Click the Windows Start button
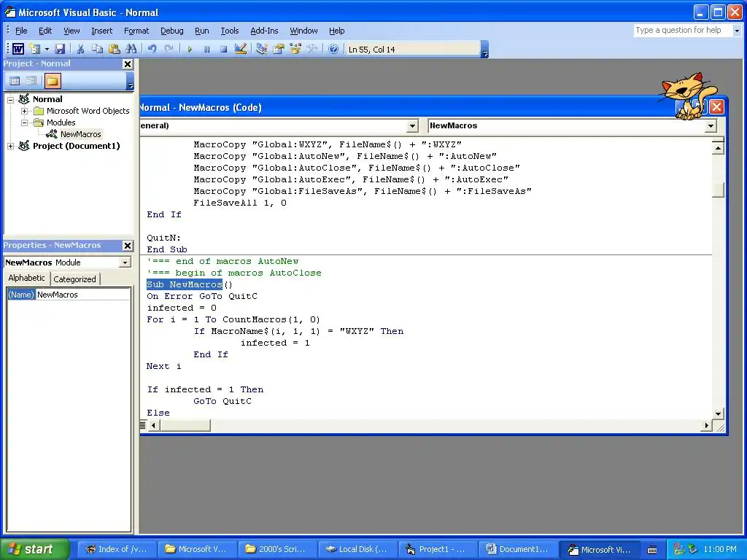 35,549
